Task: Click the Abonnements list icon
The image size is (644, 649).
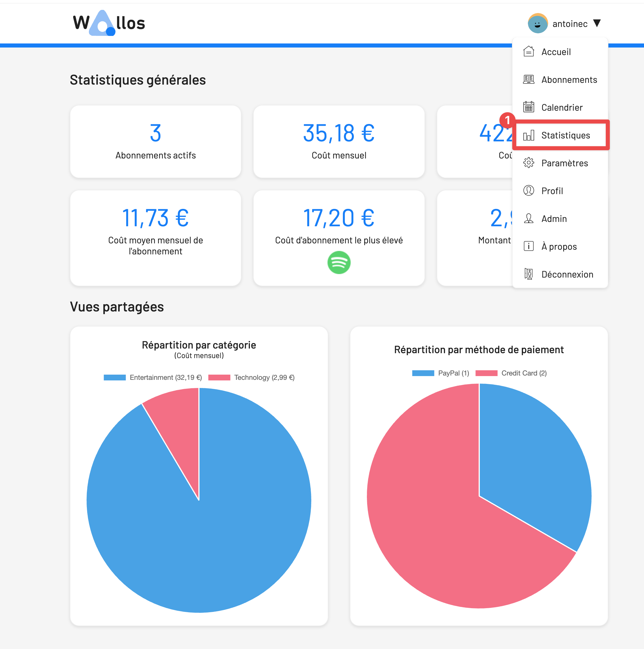Action: [528, 80]
